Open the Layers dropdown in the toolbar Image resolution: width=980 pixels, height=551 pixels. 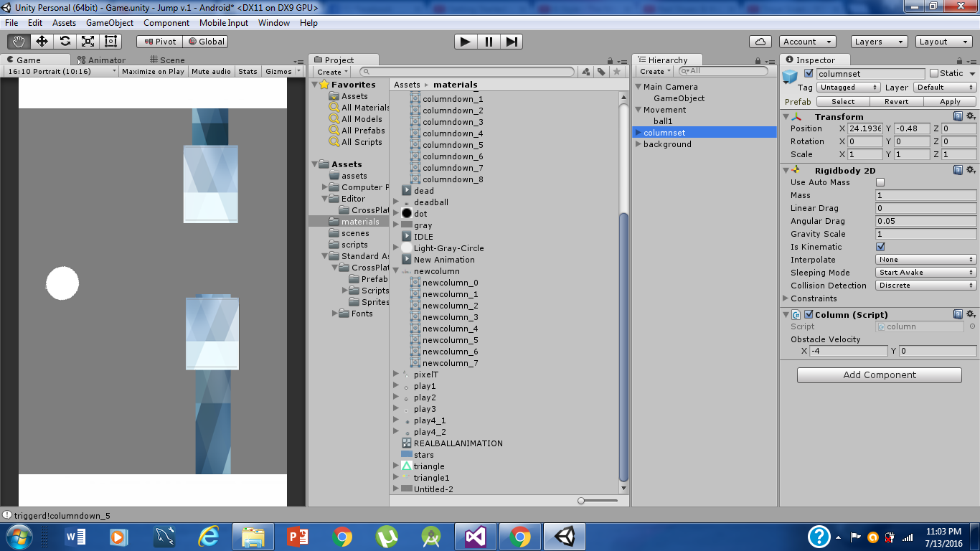pos(879,42)
